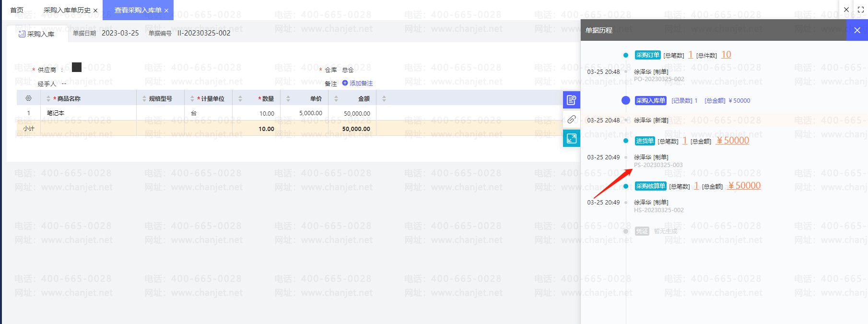Sort by 计量单位 column arrows
This screenshot has width=868, height=324.
(x=192, y=99)
